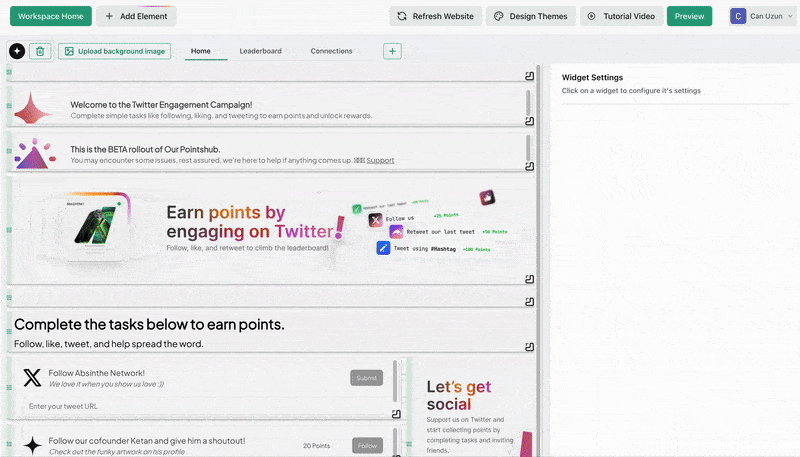
Task: Click resize handle of the Earn points hero widget
Action: click(530, 279)
